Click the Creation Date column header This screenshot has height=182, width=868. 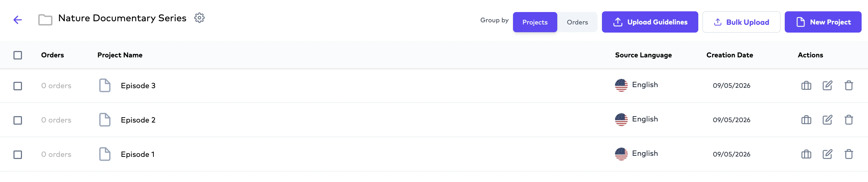pos(730,55)
